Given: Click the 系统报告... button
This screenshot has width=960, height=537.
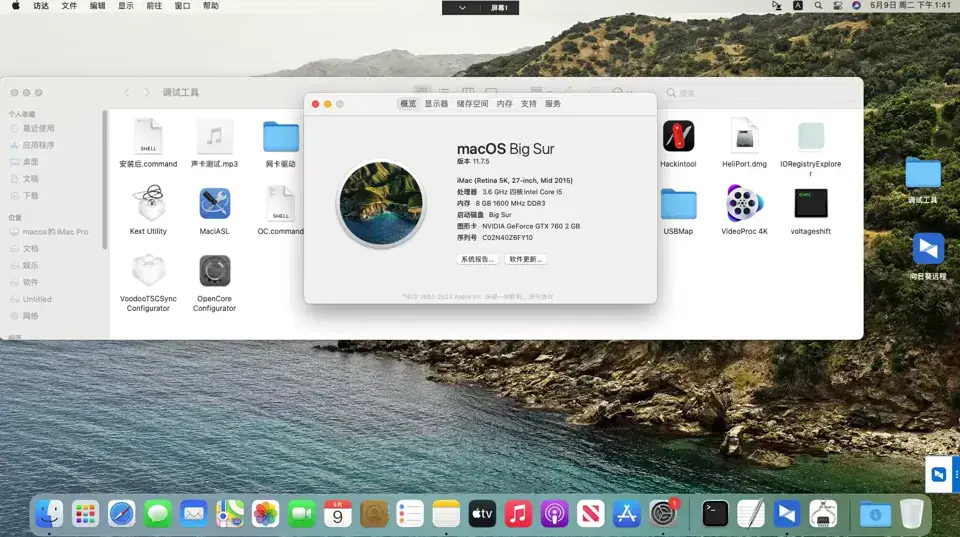Looking at the screenshot, I should [x=477, y=259].
